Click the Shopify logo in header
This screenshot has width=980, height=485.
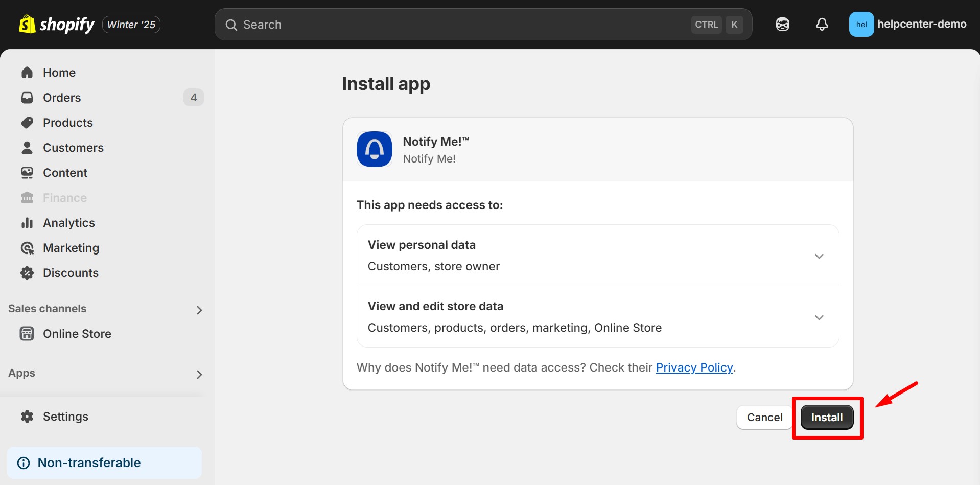[57, 25]
